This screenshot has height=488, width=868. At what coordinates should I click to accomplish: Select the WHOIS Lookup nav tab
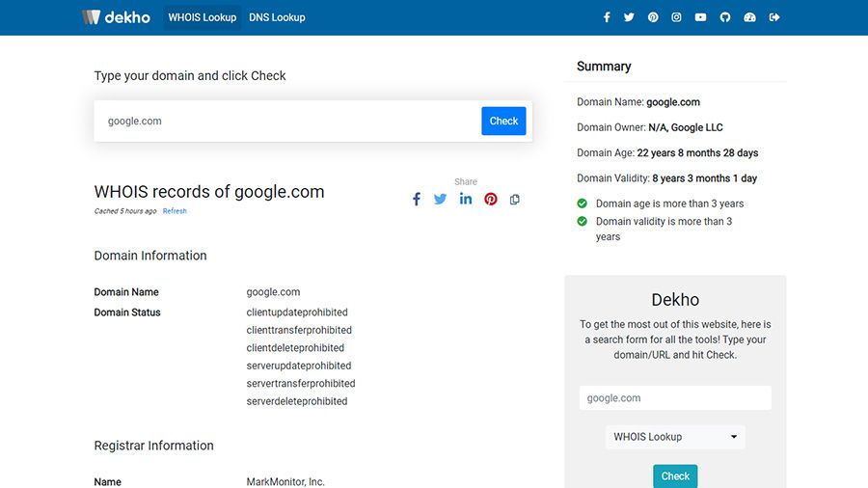pos(203,17)
